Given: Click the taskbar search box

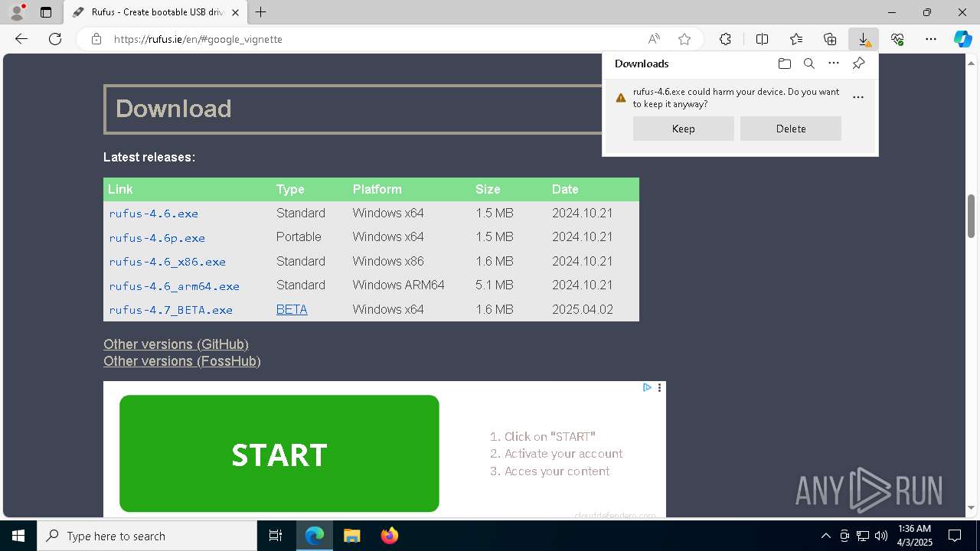Looking at the screenshot, I should (x=147, y=536).
